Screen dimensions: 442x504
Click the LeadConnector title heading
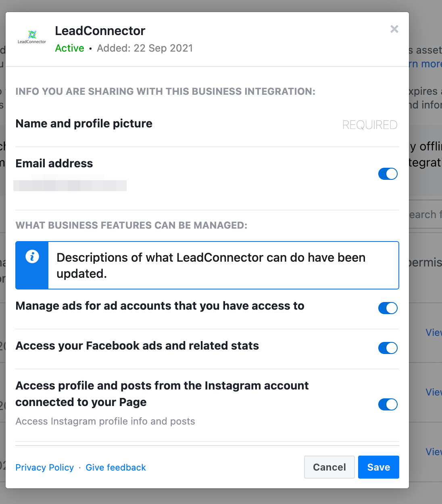[x=100, y=31]
